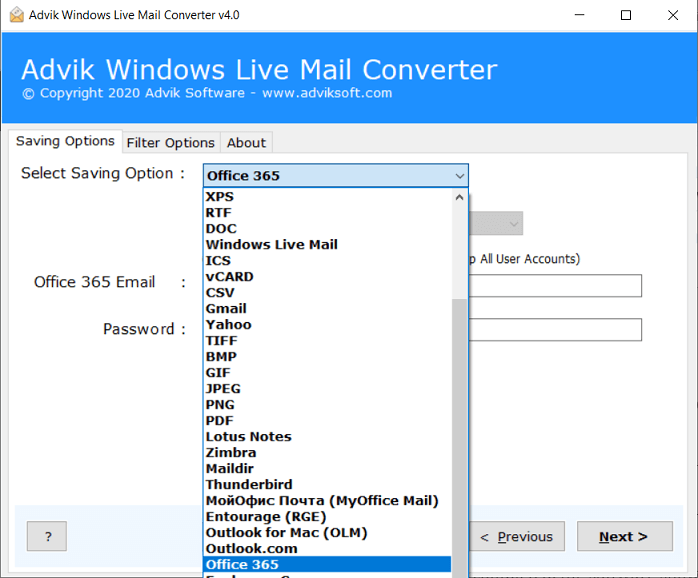The image size is (698, 578).
Task: Pick GIF in the saving list
Action: pyautogui.click(x=327, y=373)
